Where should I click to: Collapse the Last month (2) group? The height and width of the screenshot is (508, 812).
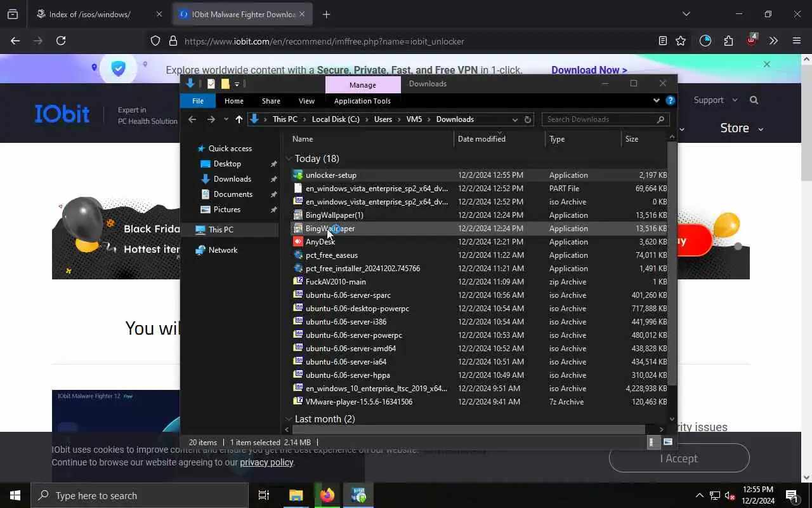(x=289, y=419)
